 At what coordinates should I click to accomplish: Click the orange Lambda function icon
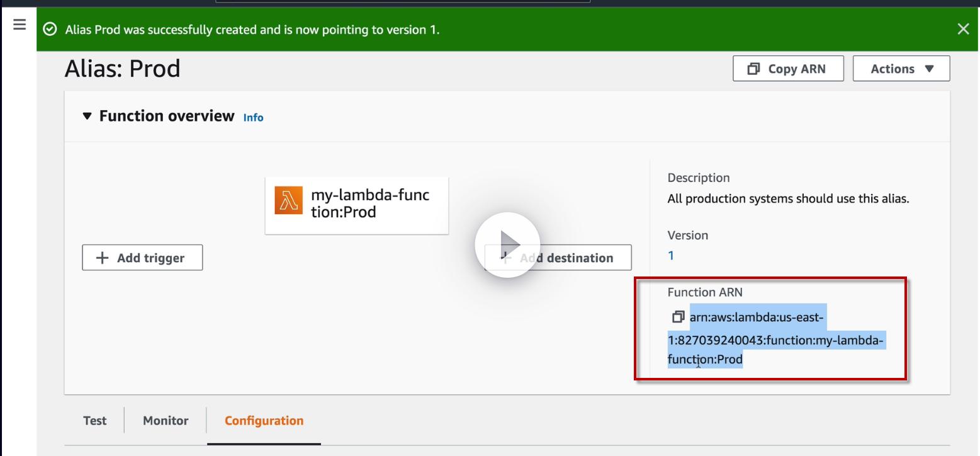coord(289,201)
